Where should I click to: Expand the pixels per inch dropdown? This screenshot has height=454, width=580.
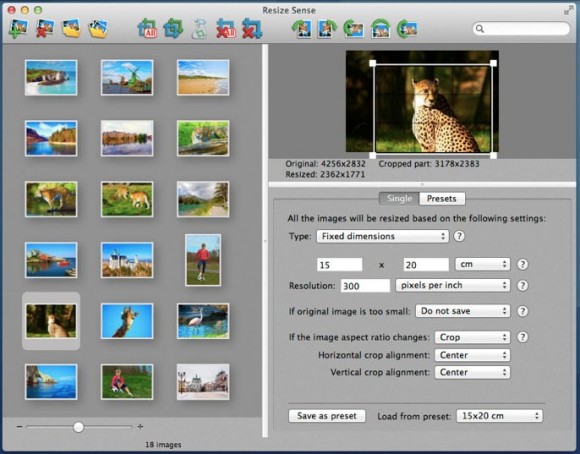click(453, 285)
